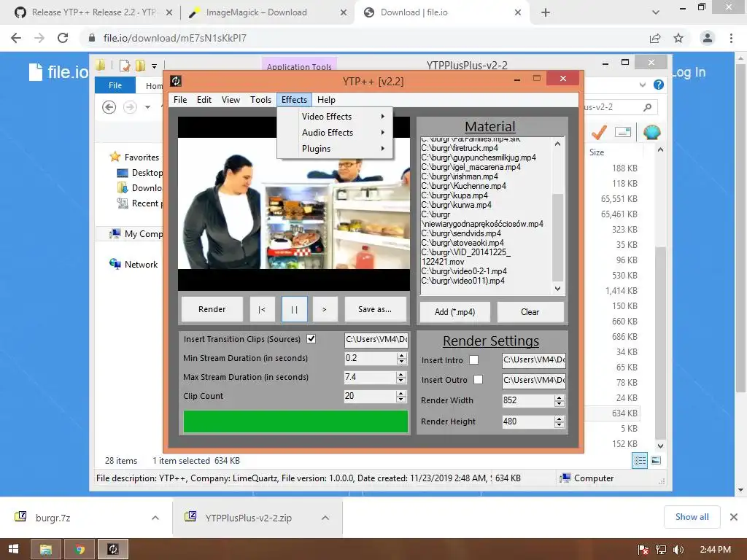This screenshot has height=560, width=747.
Task: Play the preview with > button
Action: point(325,309)
